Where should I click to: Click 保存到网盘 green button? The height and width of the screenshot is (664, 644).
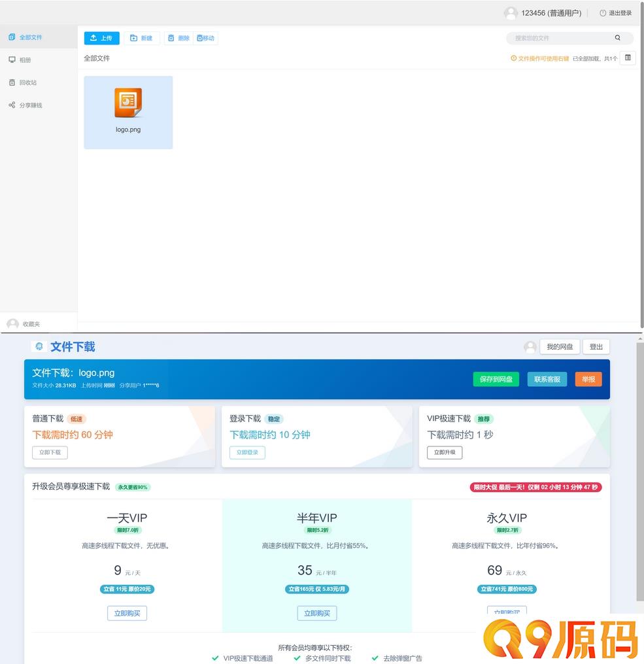coord(496,380)
